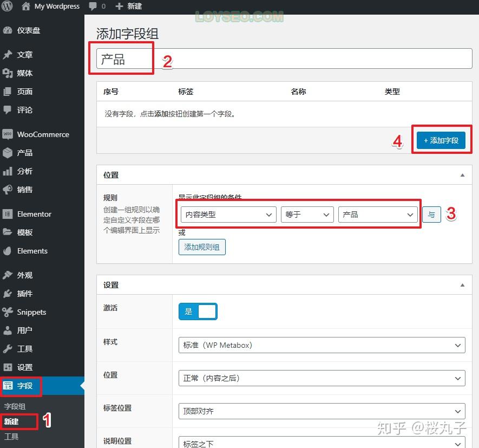Toggle the 激活 switch showing 是
This screenshot has width=479, height=448.
pos(198,311)
